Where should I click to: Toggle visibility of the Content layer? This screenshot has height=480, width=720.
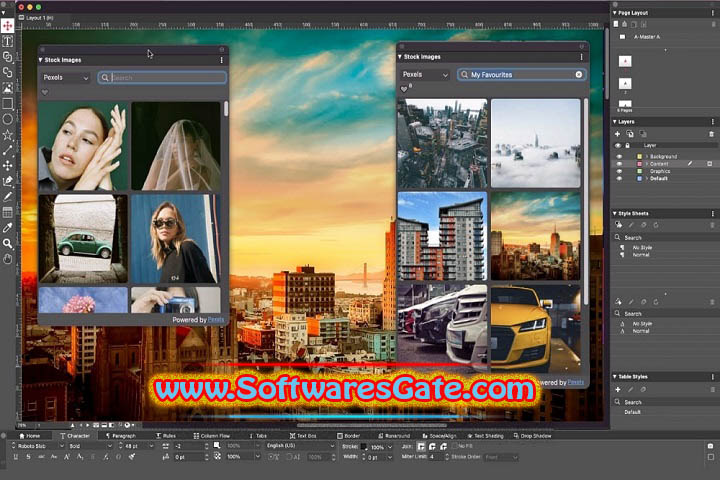click(619, 164)
